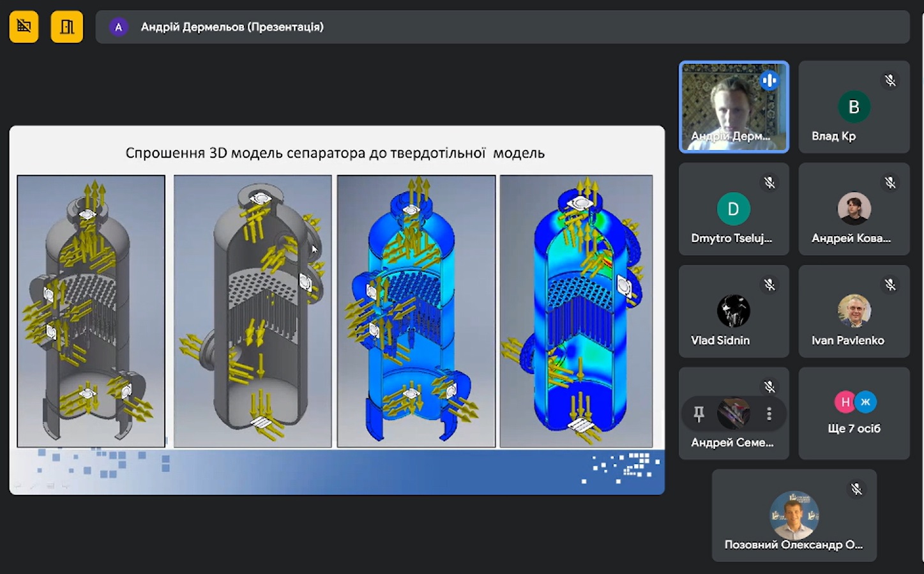Select Vlad Sidnin participant tile
Image resolution: width=924 pixels, height=574 pixels.
point(734,311)
